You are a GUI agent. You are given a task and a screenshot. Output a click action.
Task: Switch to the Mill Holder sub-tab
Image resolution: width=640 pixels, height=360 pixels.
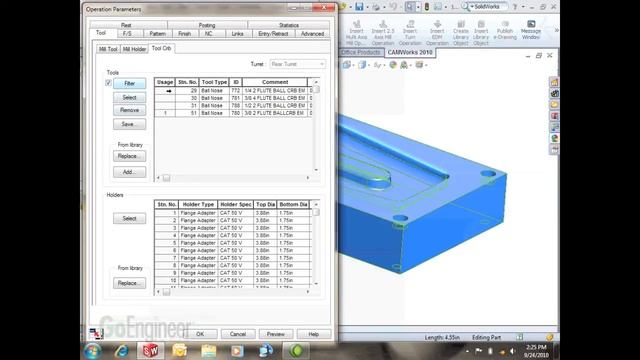click(135, 49)
